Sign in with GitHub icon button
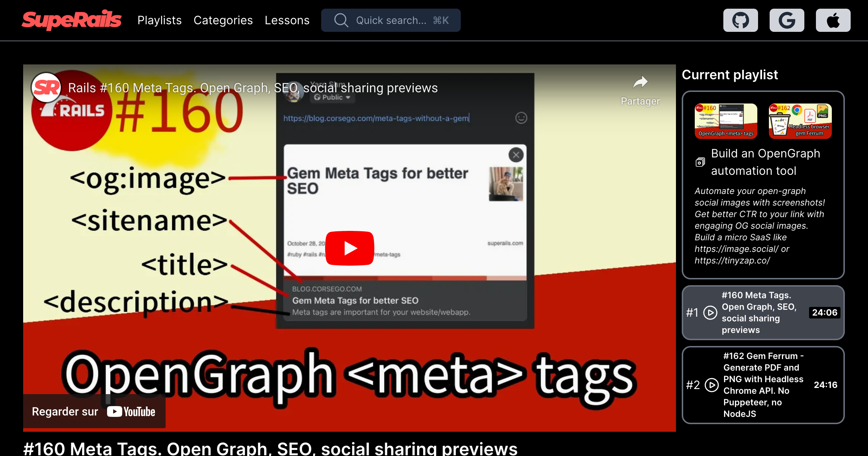868x456 pixels. (x=741, y=20)
